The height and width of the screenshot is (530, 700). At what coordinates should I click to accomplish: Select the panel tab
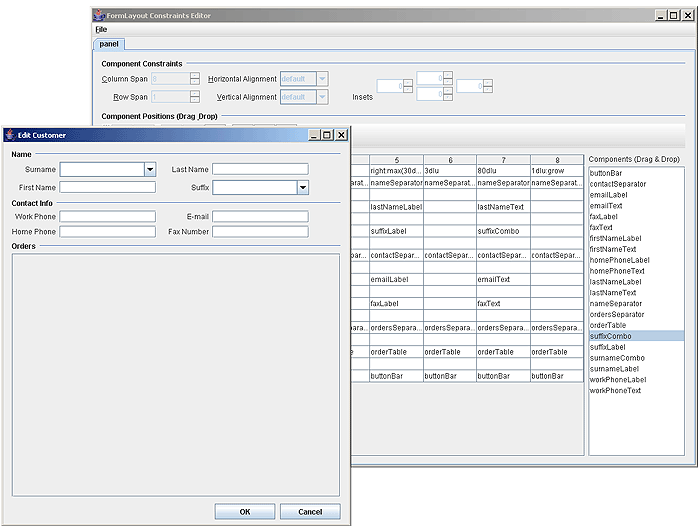click(109, 44)
